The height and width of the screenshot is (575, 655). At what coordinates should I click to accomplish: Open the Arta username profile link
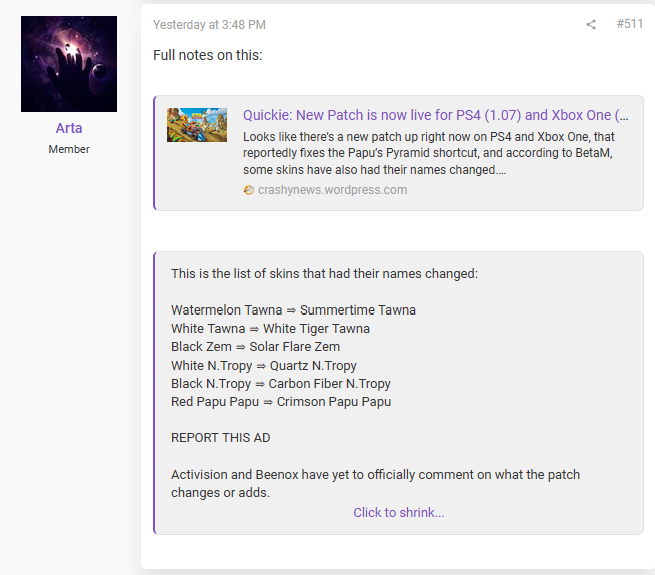[69, 128]
